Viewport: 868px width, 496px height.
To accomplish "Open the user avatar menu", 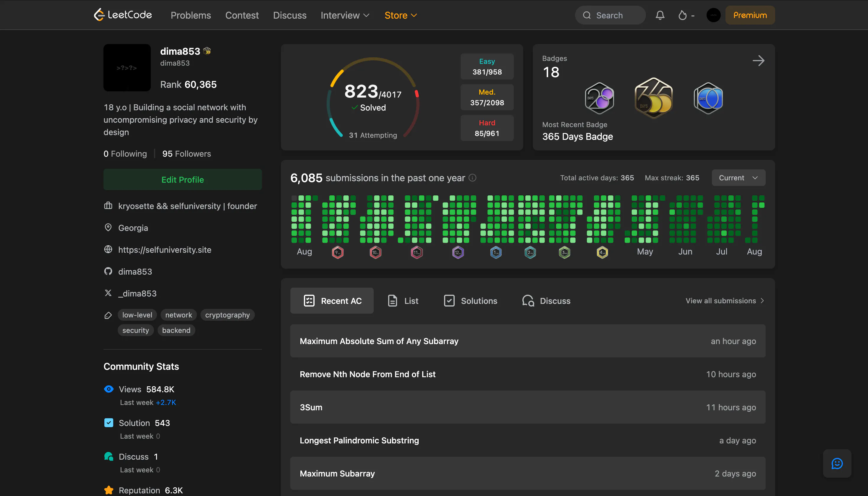I will (713, 15).
